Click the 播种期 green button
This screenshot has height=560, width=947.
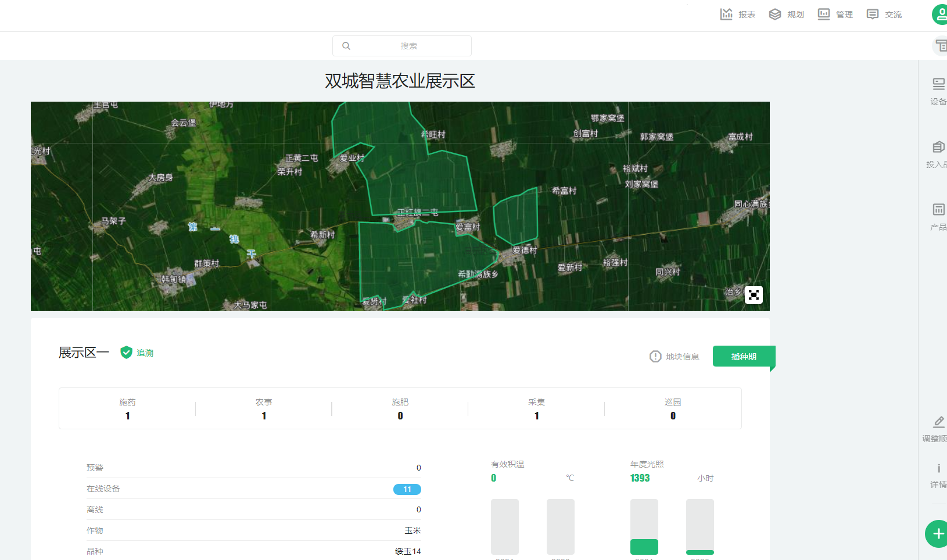coord(743,357)
